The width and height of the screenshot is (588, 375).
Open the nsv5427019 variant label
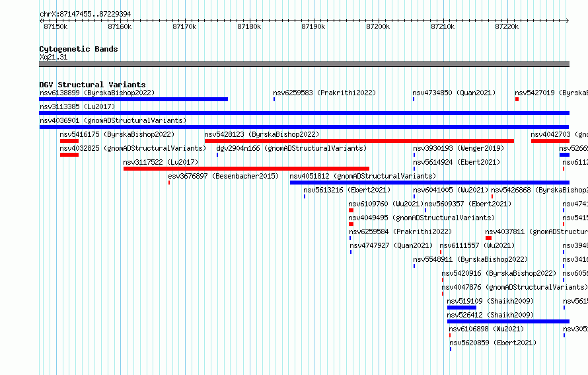pos(551,93)
